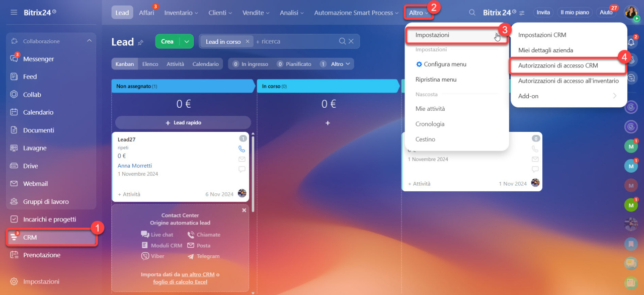The image size is (644, 295).
Task: Close the Contact Center panel
Action: [x=244, y=210]
